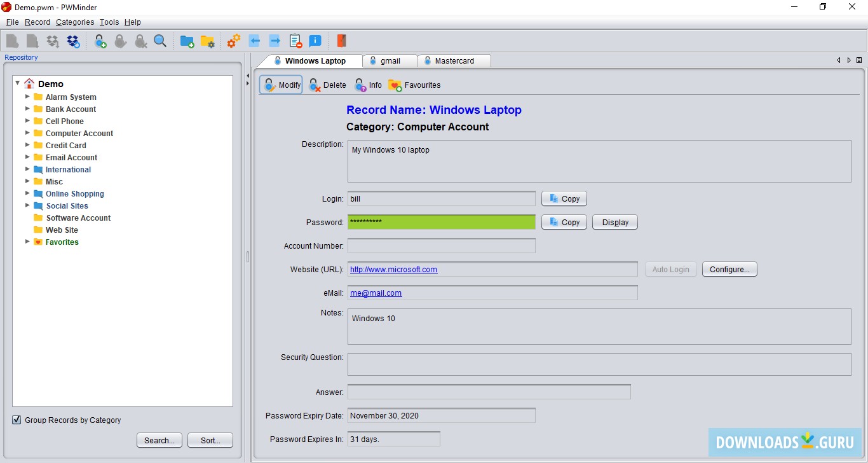Click the record Info button
The height and width of the screenshot is (463, 868).
[368, 85]
